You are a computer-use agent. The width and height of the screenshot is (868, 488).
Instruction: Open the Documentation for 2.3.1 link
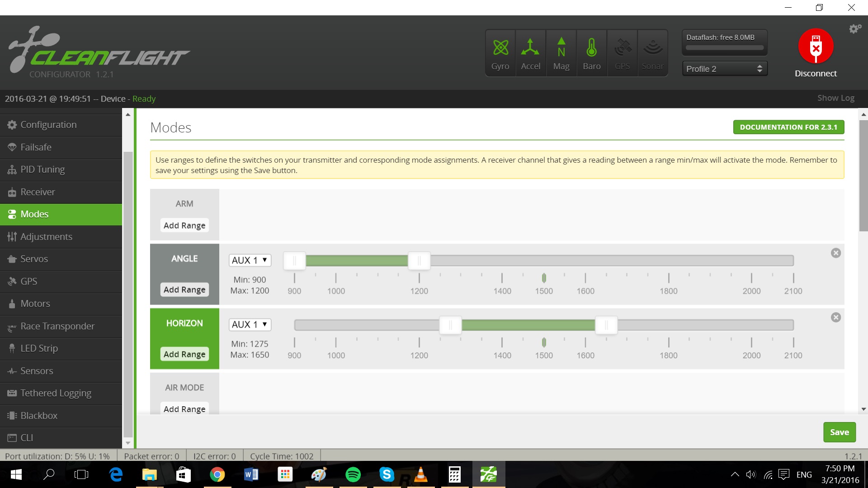(788, 127)
